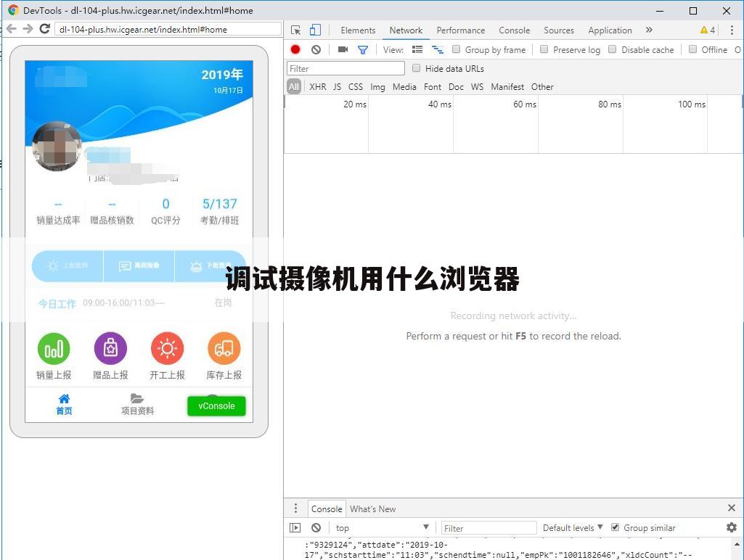The image size is (744, 560).
Task: Filter requests by CSS
Action: [356, 87]
